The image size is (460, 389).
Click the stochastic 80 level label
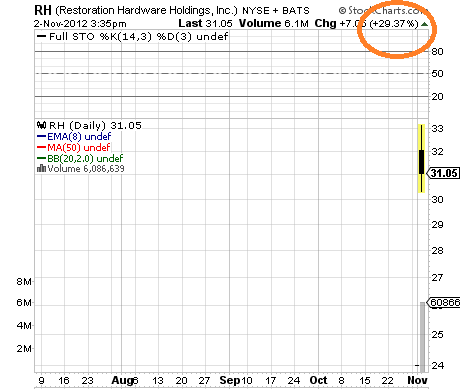click(437, 52)
